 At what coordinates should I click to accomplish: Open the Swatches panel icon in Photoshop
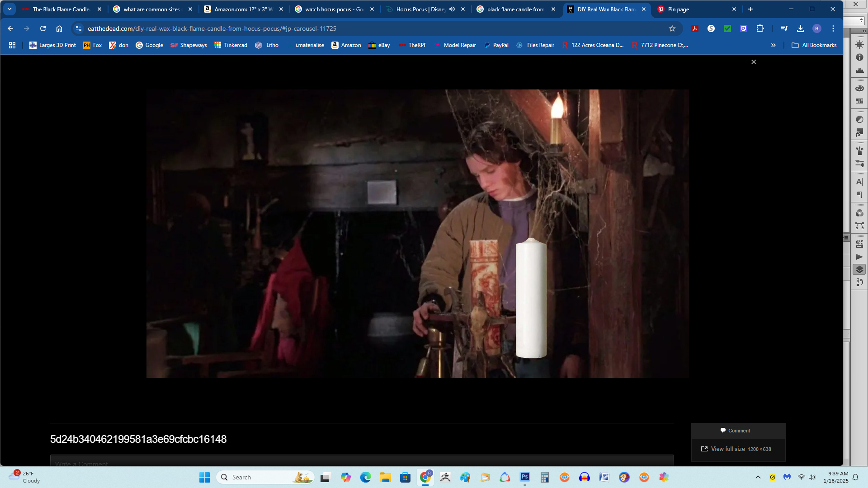pos(859,101)
